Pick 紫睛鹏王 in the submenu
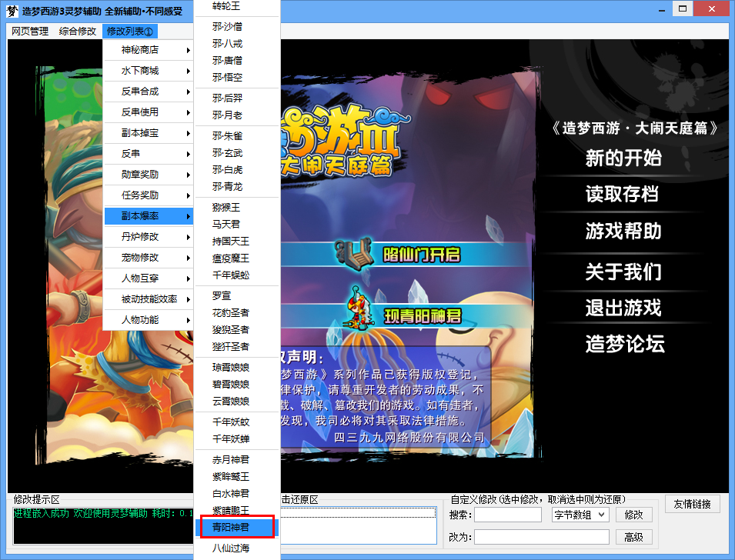The width and height of the screenshot is (735, 560). click(x=237, y=510)
